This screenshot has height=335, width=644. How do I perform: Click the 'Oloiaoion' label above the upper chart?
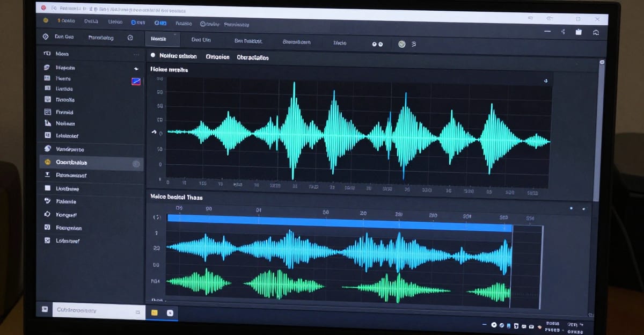pyautogui.click(x=217, y=57)
